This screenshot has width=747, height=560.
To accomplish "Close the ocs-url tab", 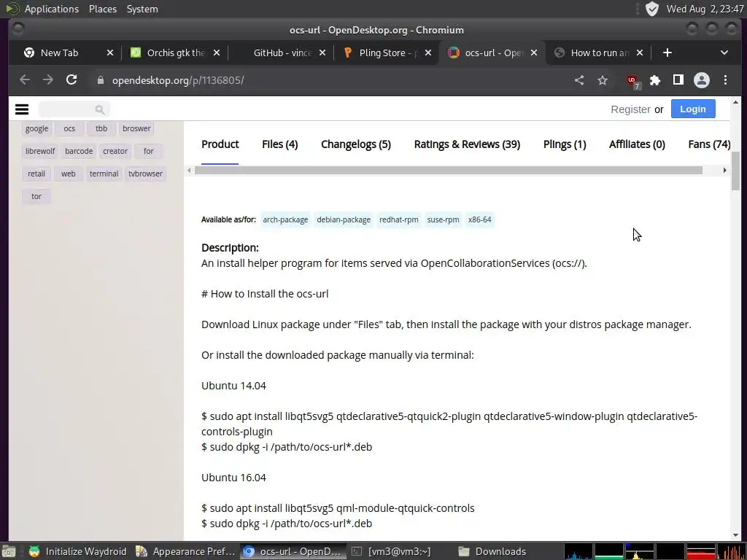I will (534, 52).
